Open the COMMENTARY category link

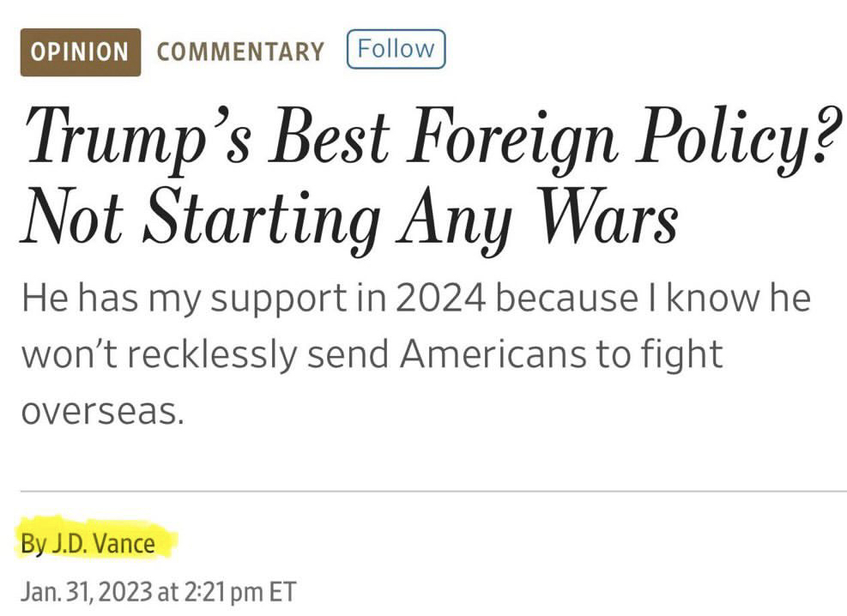[240, 51]
